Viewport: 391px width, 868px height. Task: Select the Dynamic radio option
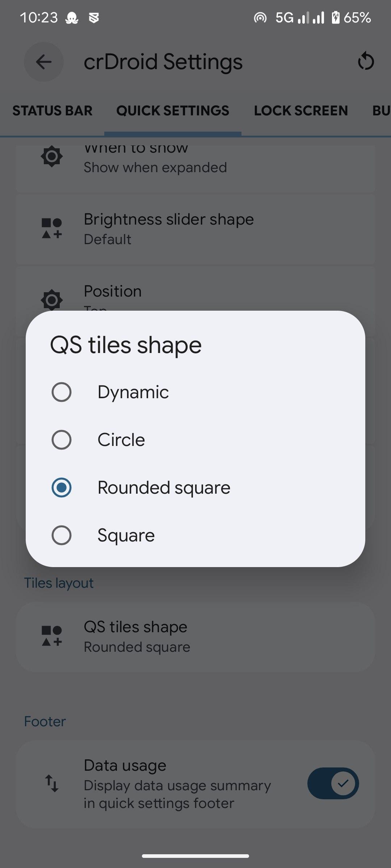tap(62, 392)
